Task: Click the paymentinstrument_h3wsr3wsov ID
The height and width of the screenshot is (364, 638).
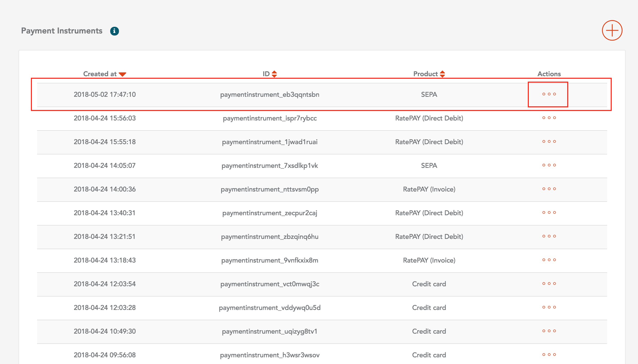Action: click(x=270, y=355)
